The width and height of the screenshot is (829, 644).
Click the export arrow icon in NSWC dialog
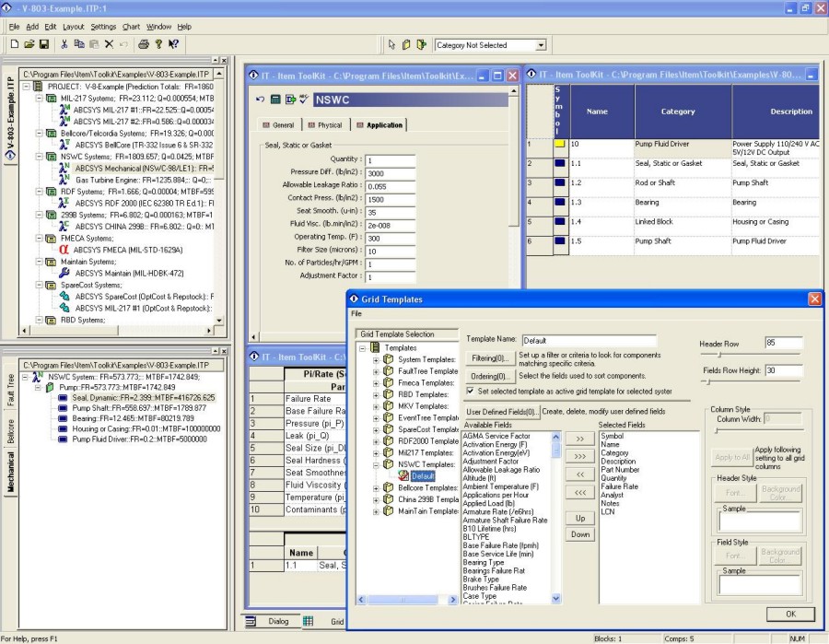click(x=290, y=100)
